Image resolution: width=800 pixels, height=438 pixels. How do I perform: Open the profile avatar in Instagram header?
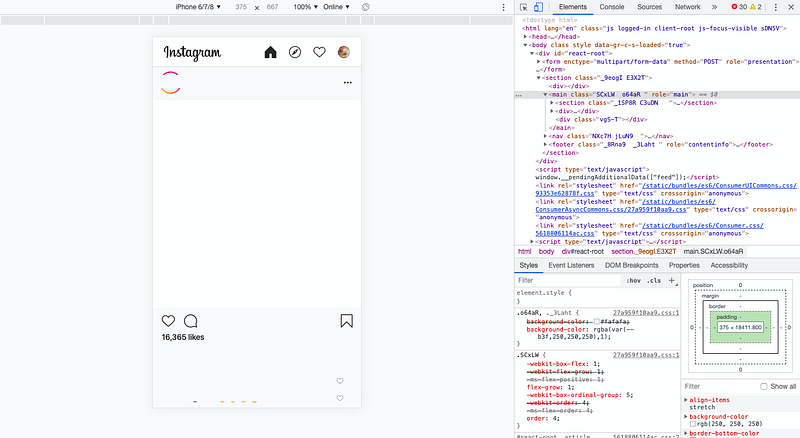344,52
